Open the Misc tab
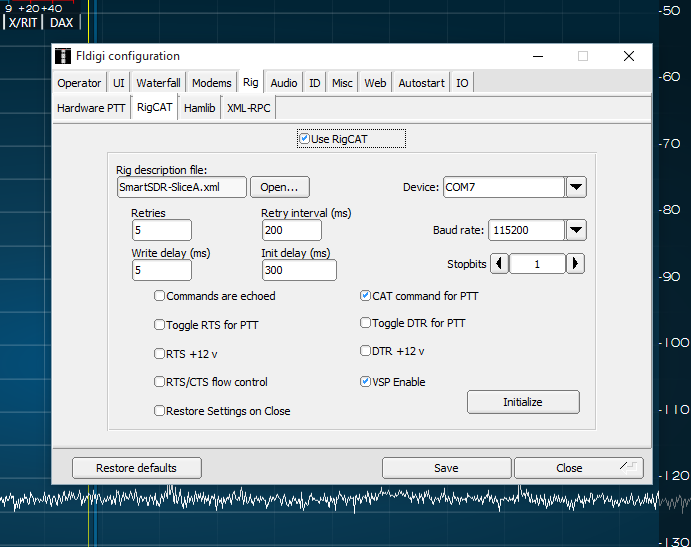The height and width of the screenshot is (547, 691). (342, 83)
